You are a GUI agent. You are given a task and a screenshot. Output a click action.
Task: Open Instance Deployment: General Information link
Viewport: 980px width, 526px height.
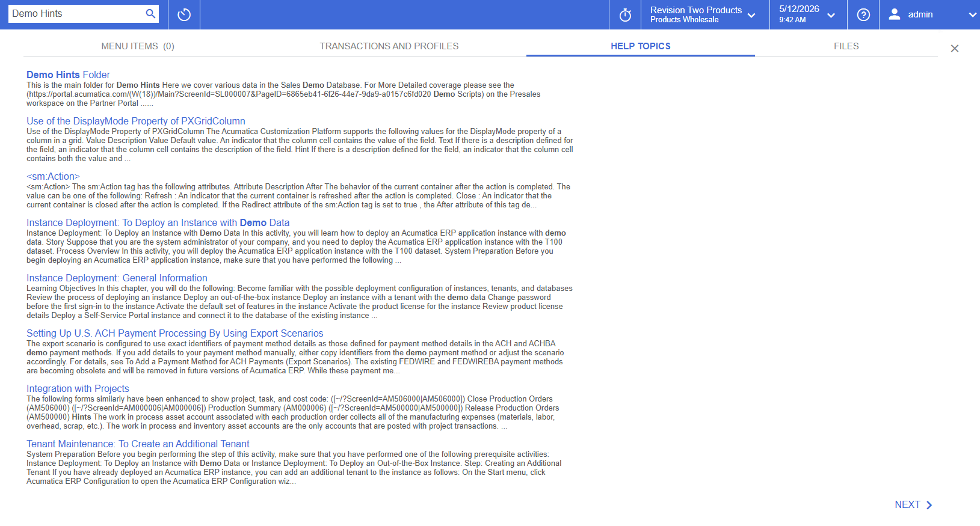(x=117, y=278)
